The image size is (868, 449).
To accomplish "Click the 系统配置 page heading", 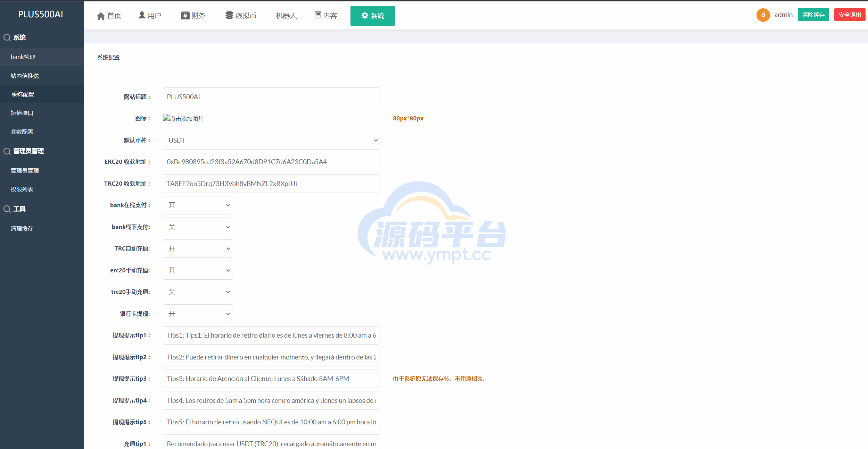I will pyautogui.click(x=108, y=57).
